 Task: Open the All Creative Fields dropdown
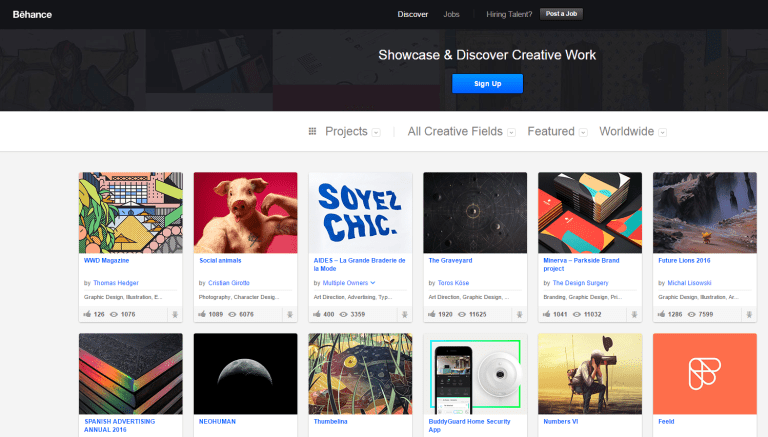(461, 131)
